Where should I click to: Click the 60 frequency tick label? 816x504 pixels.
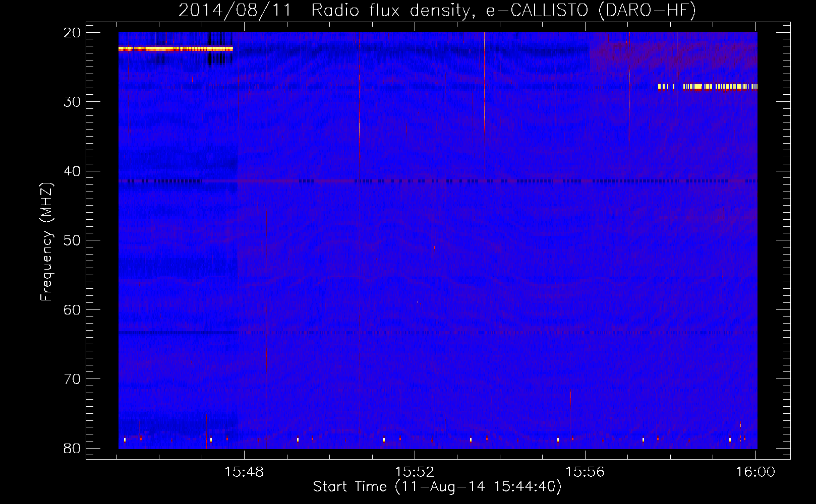(73, 309)
